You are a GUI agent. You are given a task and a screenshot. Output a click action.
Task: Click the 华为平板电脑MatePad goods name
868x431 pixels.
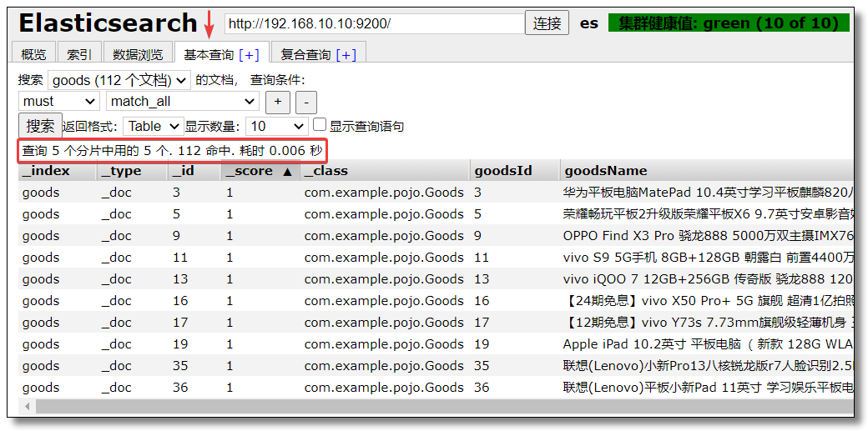pos(708,193)
